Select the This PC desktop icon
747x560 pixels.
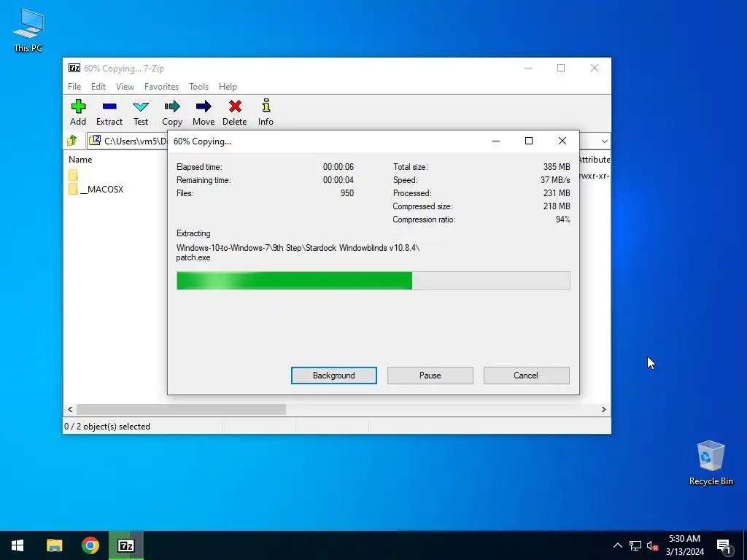click(28, 30)
